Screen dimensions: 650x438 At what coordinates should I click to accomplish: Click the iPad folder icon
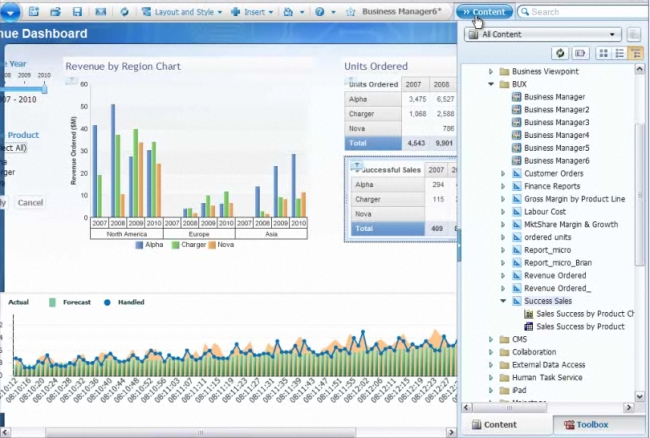(504, 390)
